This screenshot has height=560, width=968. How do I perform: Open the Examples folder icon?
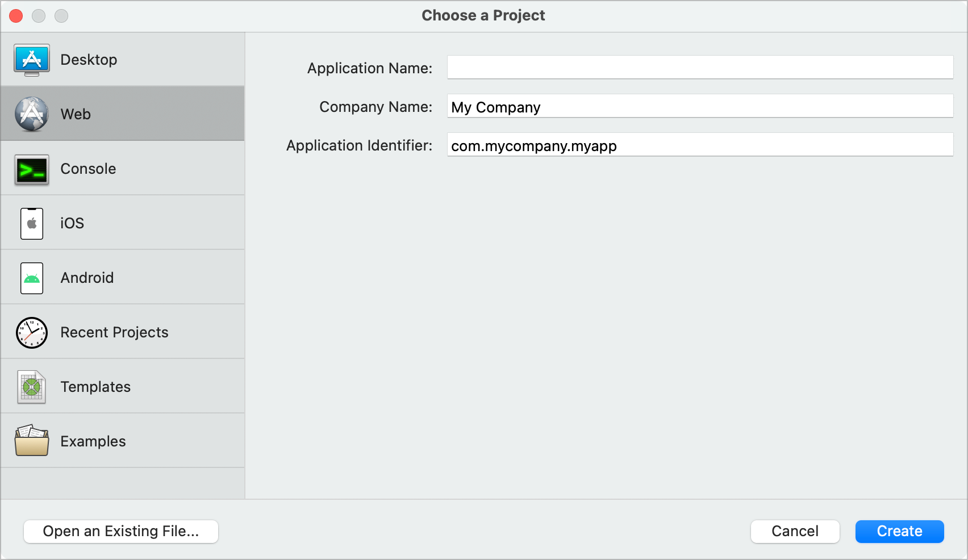coord(32,441)
